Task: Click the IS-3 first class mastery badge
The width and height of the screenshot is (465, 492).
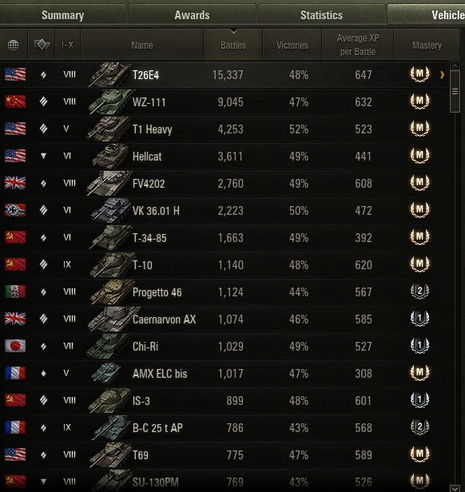Action: (420, 400)
